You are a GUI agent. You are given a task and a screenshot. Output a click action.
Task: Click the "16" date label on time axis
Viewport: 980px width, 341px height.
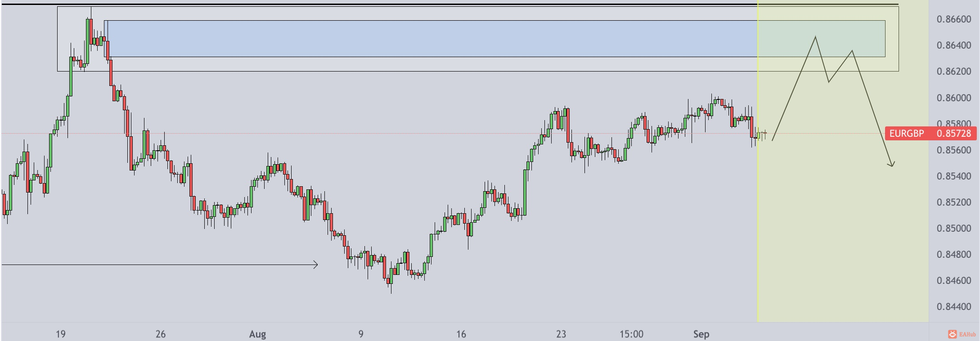[461, 334]
